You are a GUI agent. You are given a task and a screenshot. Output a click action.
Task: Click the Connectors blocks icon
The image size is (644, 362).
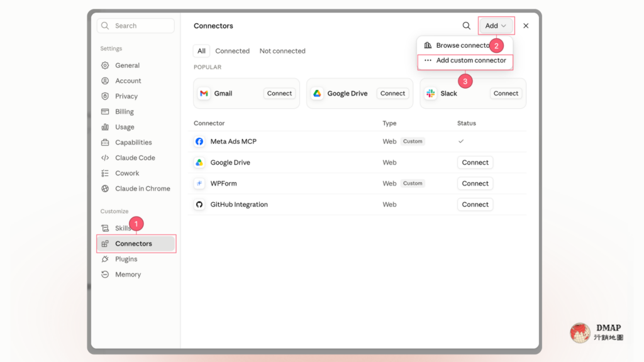(x=105, y=244)
